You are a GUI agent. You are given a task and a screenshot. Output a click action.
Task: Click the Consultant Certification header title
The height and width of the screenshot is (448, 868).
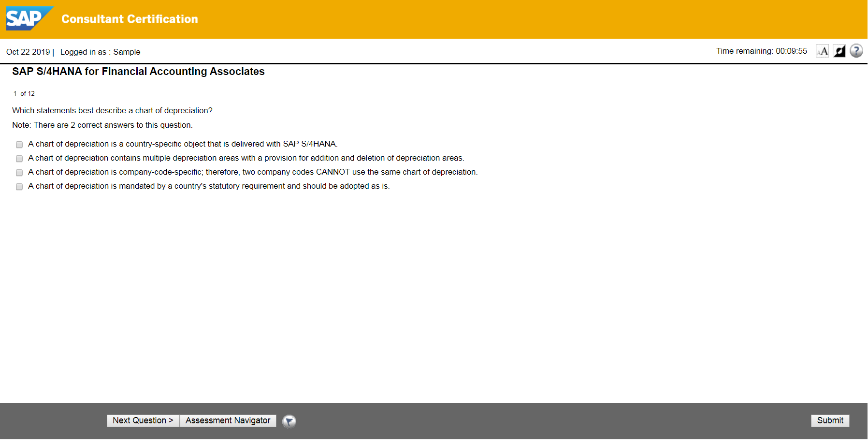pos(130,19)
